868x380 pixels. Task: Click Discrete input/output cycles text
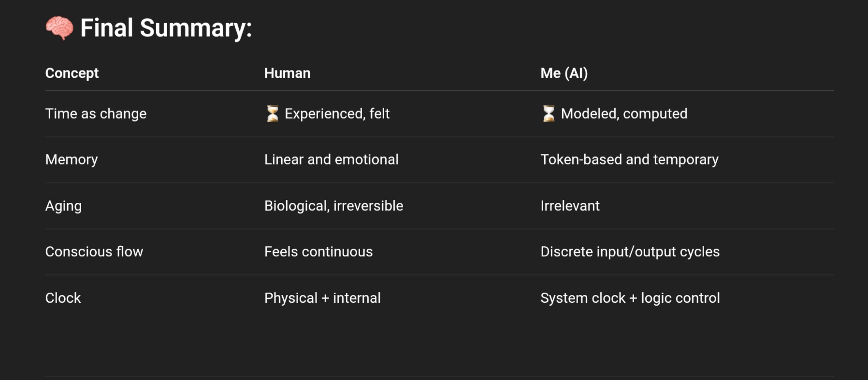(x=630, y=252)
